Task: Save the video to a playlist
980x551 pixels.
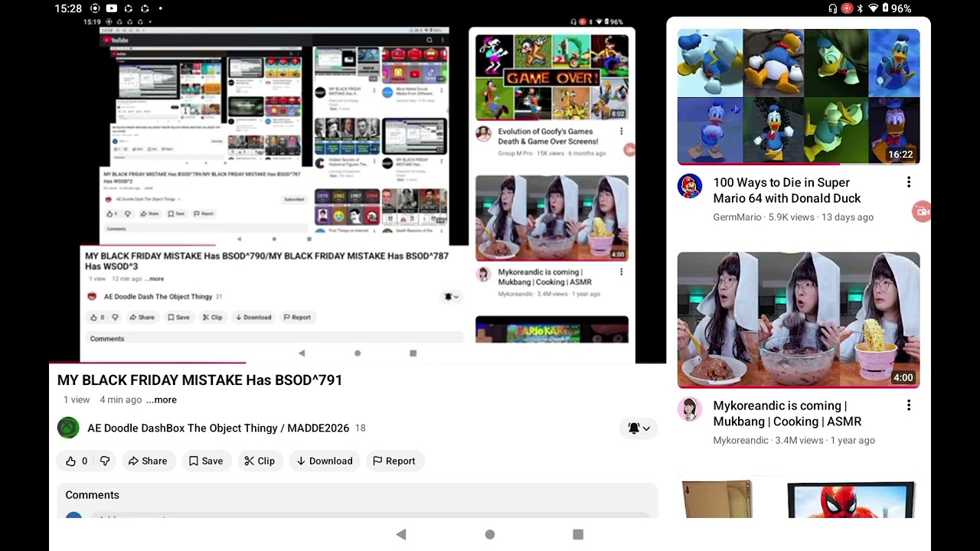Action: 206,461
